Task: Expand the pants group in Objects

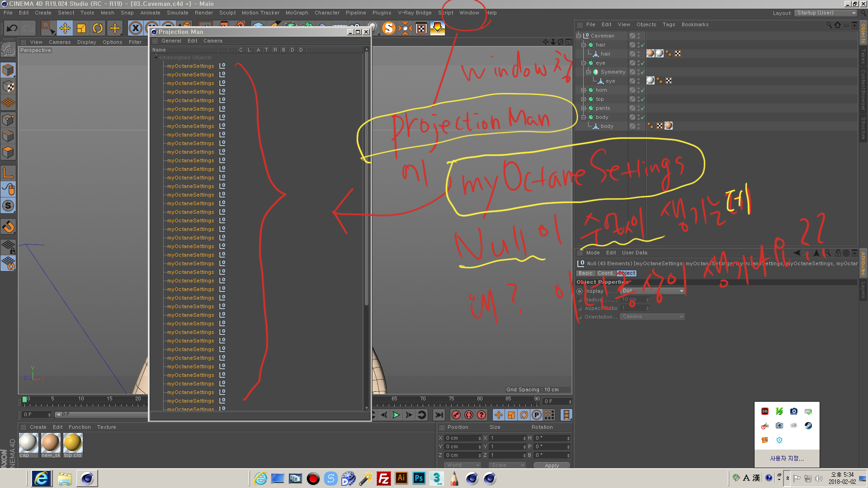Action: coord(583,108)
